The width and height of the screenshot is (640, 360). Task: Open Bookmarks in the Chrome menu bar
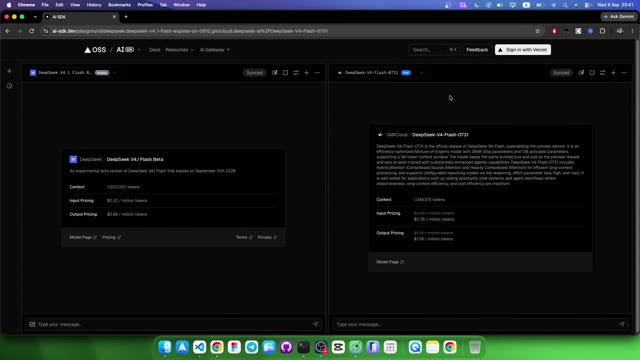119,5
